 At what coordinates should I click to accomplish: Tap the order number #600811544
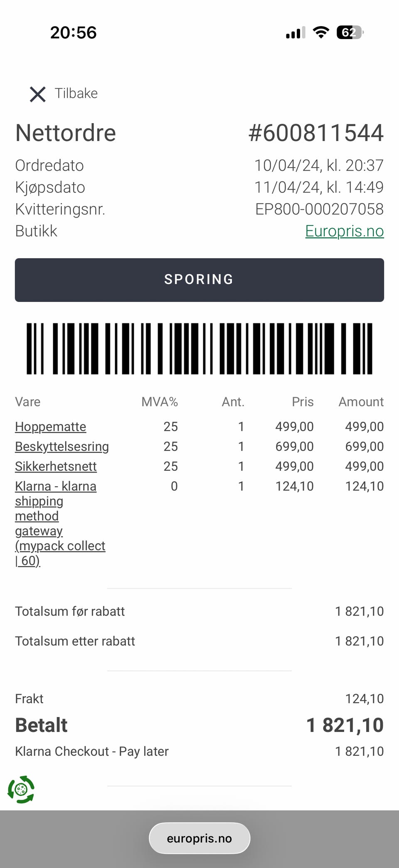click(x=315, y=133)
